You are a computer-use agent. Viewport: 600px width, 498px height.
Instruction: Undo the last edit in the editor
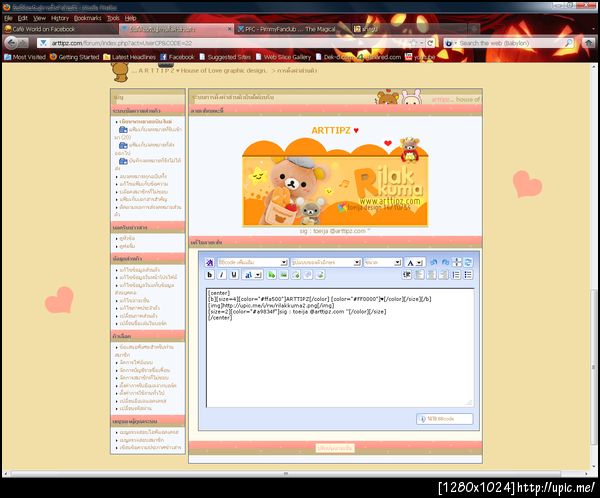pyautogui.click(x=434, y=262)
